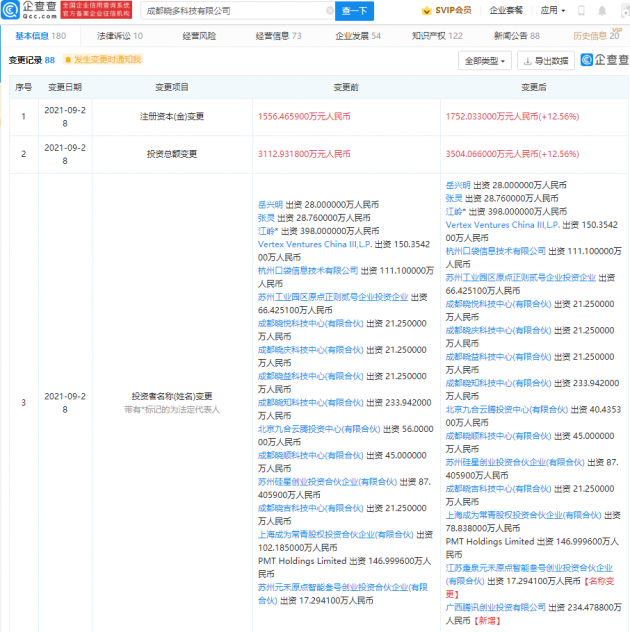The height and width of the screenshot is (632, 630).
Task: Export data with 导出数据 button
Action: point(546,61)
